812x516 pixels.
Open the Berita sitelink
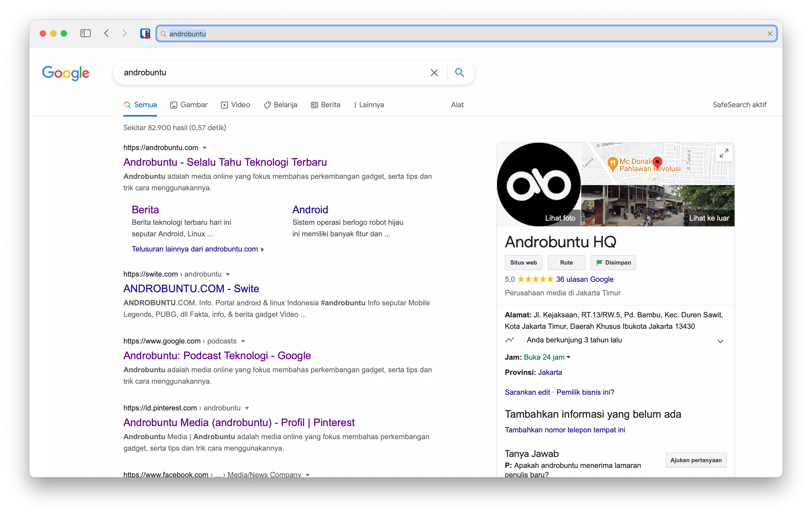[x=145, y=210]
